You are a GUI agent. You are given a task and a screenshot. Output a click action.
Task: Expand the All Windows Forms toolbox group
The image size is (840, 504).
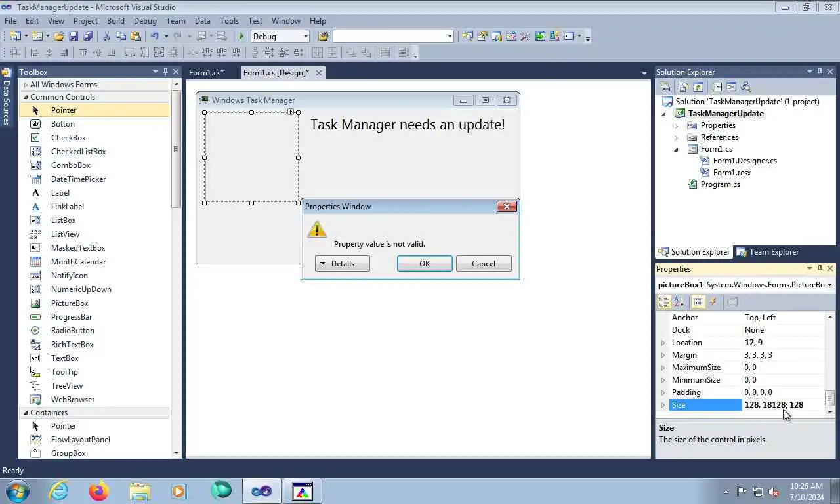[x=26, y=85]
